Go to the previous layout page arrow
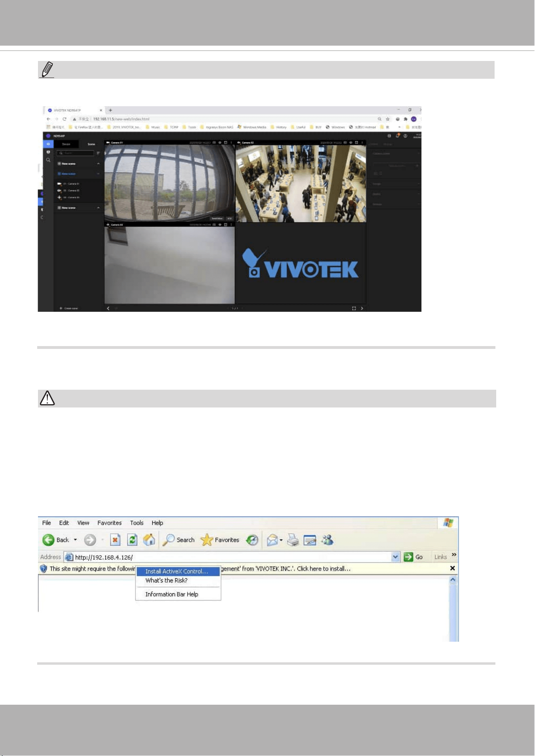 [x=108, y=308]
